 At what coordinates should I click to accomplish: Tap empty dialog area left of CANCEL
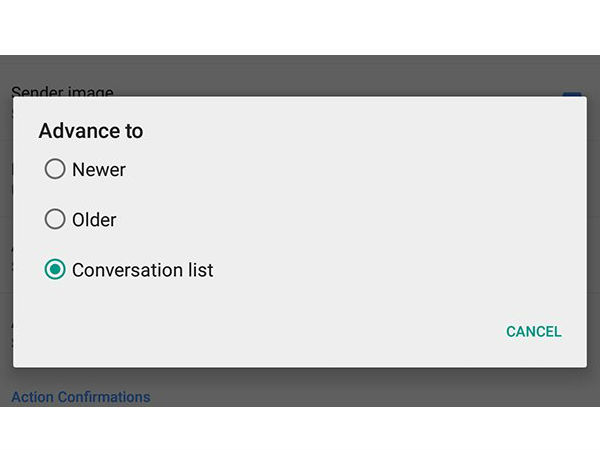click(250, 332)
